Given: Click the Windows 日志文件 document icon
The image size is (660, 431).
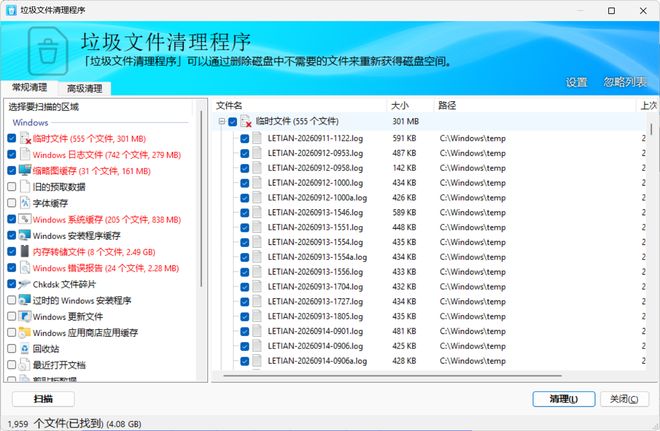Looking at the screenshot, I should (25, 154).
